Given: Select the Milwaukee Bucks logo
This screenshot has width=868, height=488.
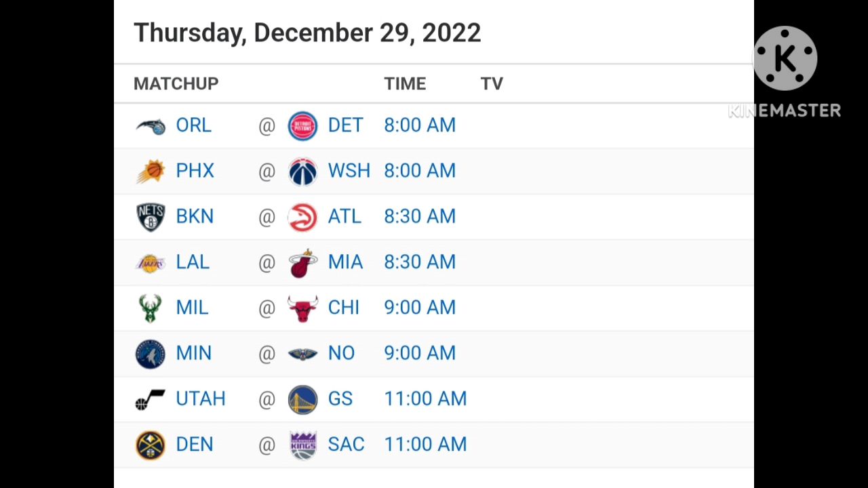Looking at the screenshot, I should point(151,308).
